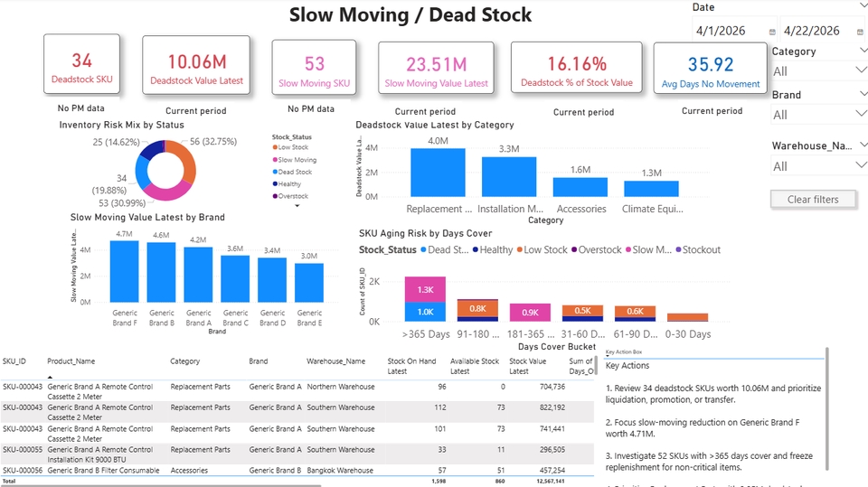Click the 0.8K orange segment in 91-180 bucket

click(x=477, y=308)
